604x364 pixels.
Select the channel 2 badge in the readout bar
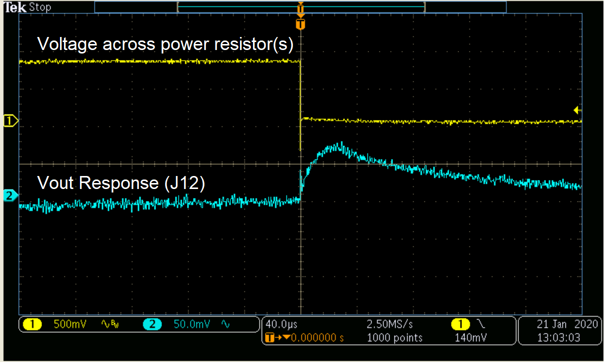[x=152, y=324]
